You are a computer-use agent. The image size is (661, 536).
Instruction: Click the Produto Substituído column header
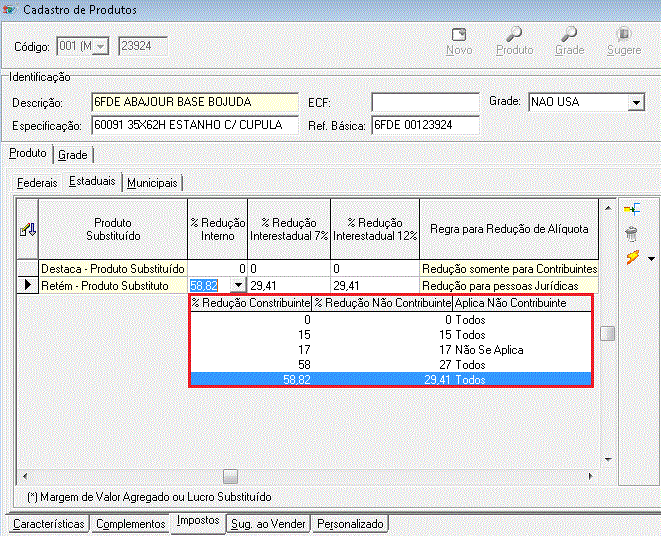pos(113,229)
